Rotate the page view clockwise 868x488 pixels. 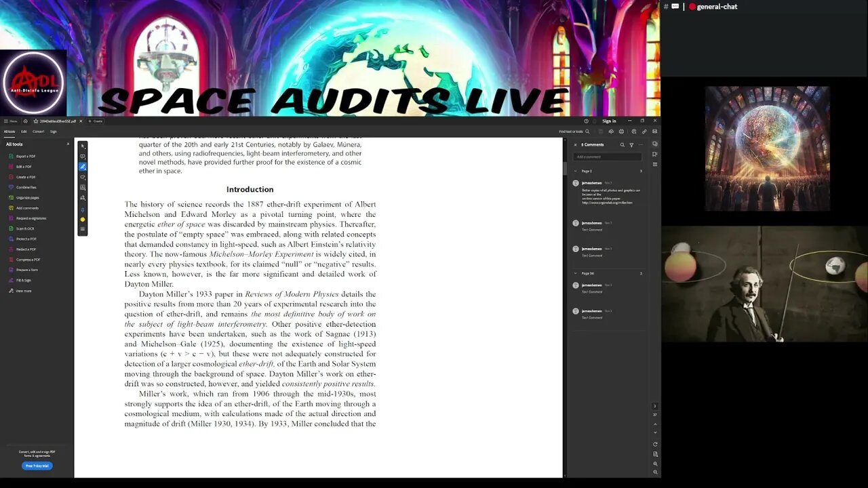click(655, 445)
